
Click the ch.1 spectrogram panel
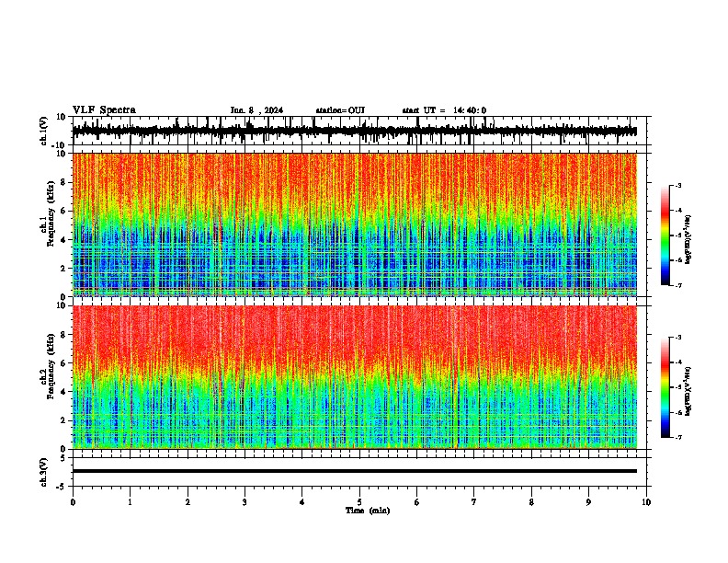[x=354, y=224]
